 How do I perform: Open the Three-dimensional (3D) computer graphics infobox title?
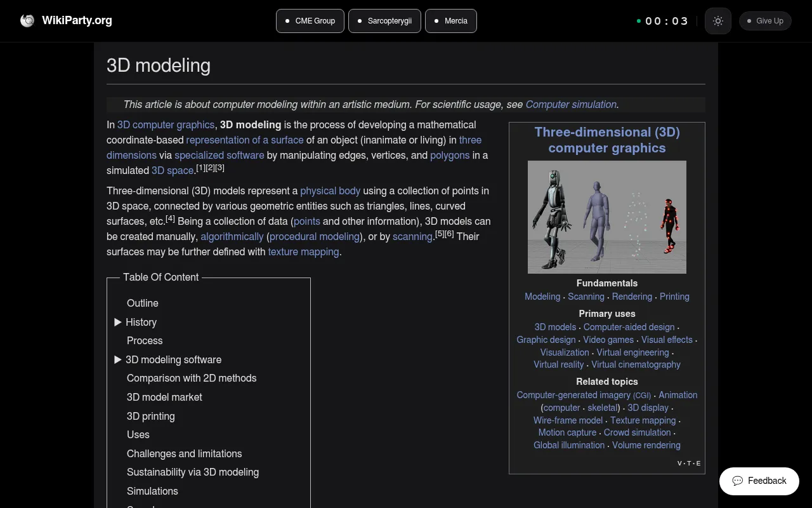(607, 140)
